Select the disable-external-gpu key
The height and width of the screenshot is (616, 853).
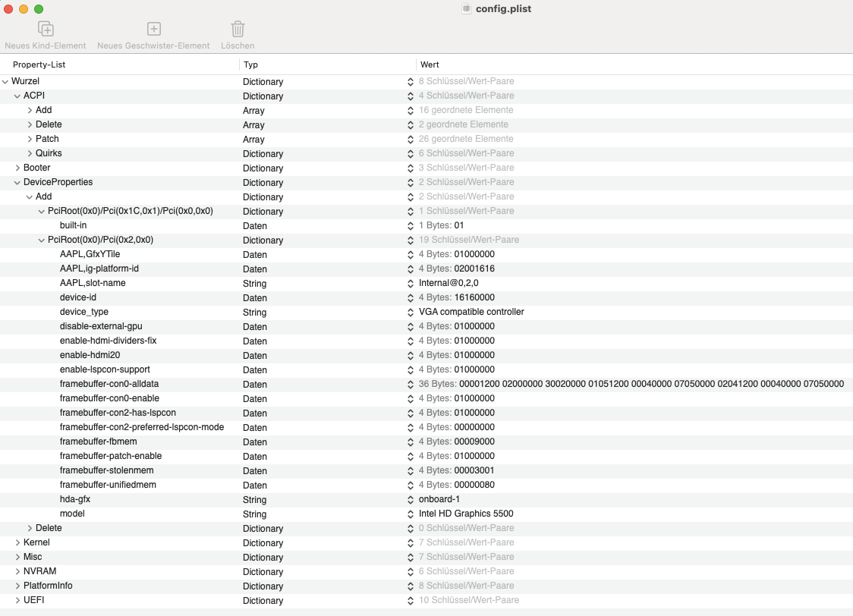[101, 326]
